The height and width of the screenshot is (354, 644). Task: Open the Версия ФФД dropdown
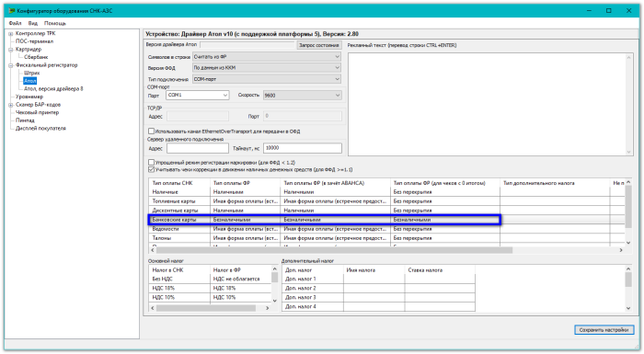pyautogui.click(x=267, y=68)
